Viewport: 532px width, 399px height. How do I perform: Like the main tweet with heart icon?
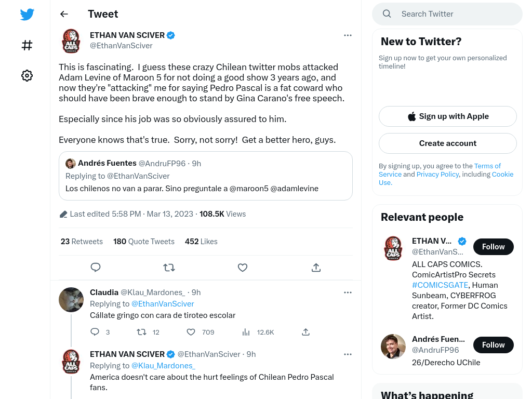(243, 268)
